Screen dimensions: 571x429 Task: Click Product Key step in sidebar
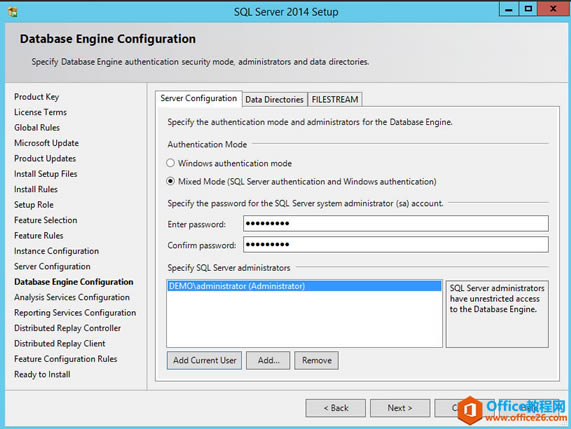(36, 97)
